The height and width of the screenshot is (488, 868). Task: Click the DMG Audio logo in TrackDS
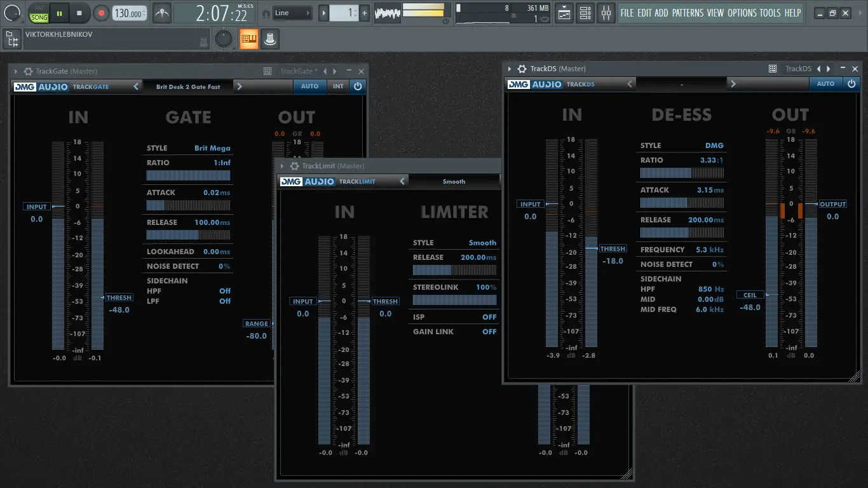point(534,84)
